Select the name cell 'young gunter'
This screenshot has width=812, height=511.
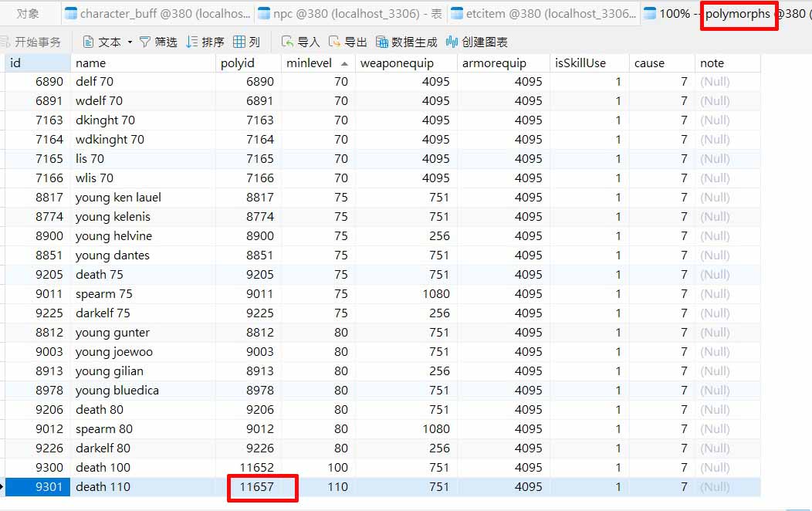coord(143,333)
